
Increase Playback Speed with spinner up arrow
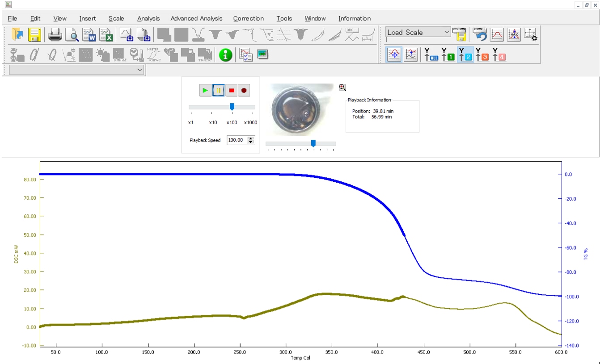[251, 138]
